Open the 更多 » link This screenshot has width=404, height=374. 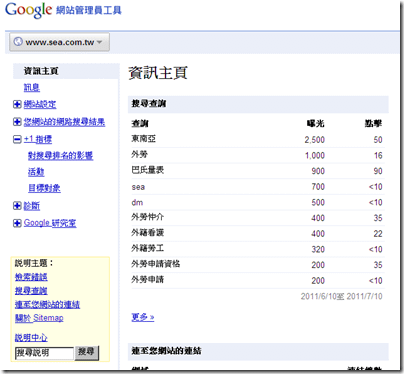click(x=143, y=317)
